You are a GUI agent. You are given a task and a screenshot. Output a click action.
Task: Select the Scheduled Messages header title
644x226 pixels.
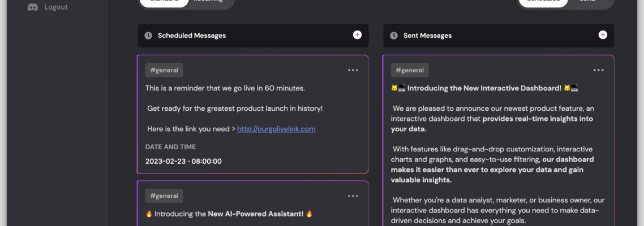[x=192, y=36]
